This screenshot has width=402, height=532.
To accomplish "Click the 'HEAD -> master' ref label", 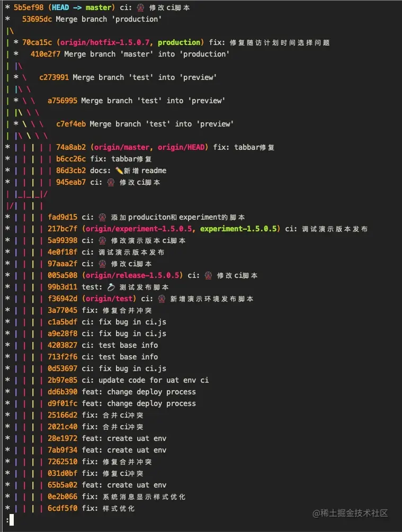I will tap(82, 7).
